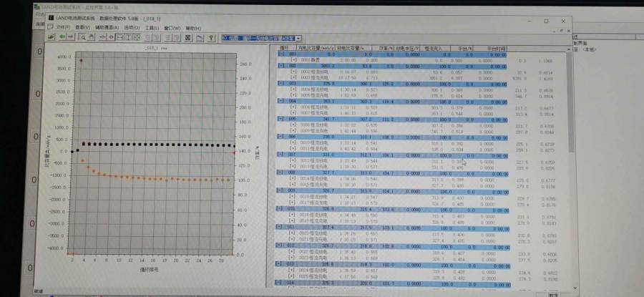Select the magnifier zoom tool
Screen dimensions: 644x297
click(82, 37)
